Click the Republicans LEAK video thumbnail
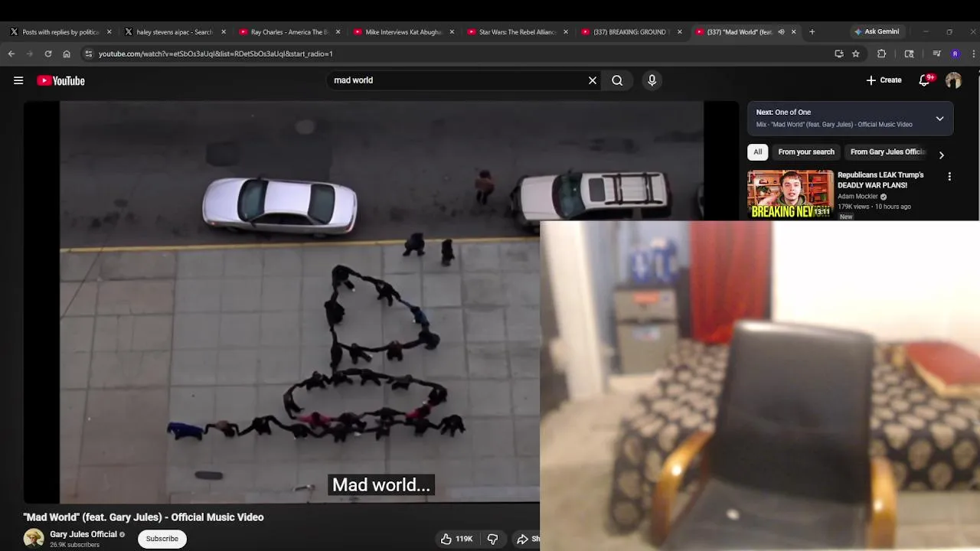Screen dimensions: 980x551 pos(790,194)
